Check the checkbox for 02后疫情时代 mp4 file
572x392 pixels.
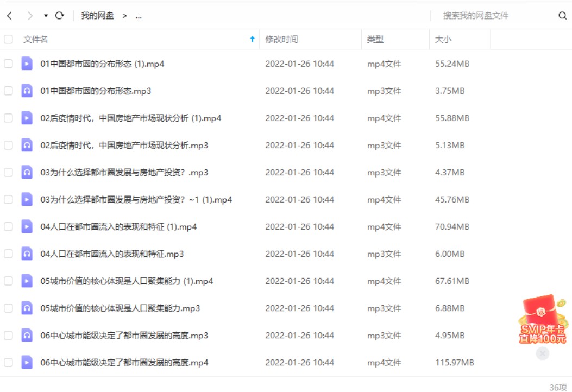(x=8, y=118)
